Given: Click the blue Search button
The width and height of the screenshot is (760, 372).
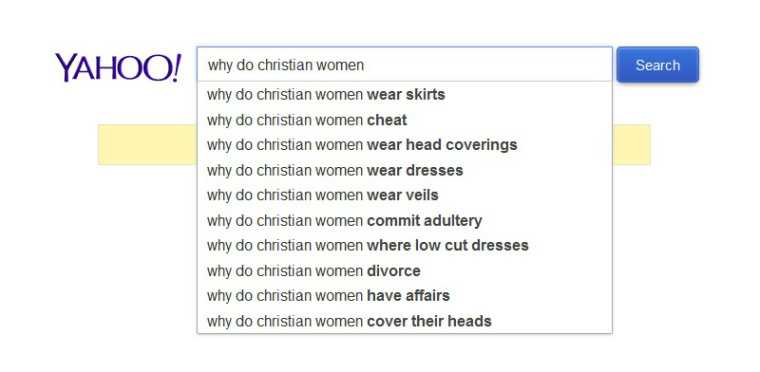Looking at the screenshot, I should coord(657,65).
